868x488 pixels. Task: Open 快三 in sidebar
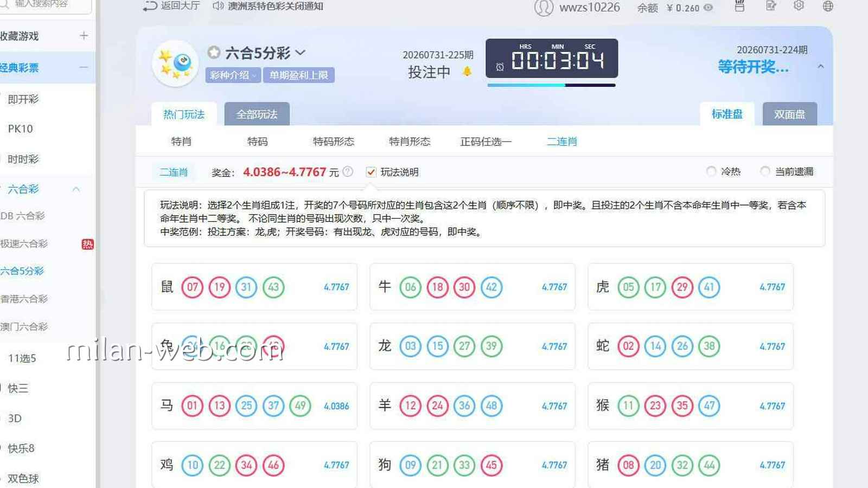[x=18, y=388]
